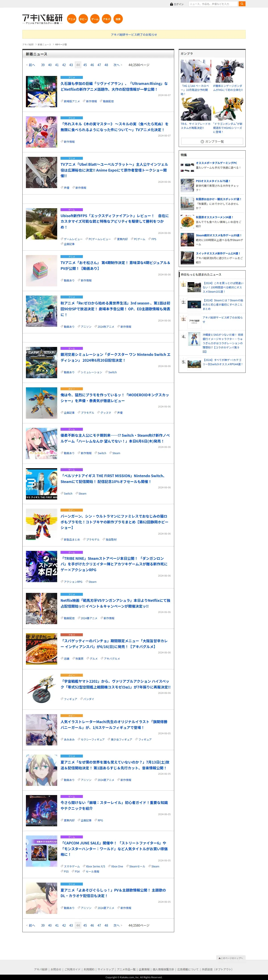
Task: Click the アニメ round orange nav icon
Action: [x=71, y=19]
